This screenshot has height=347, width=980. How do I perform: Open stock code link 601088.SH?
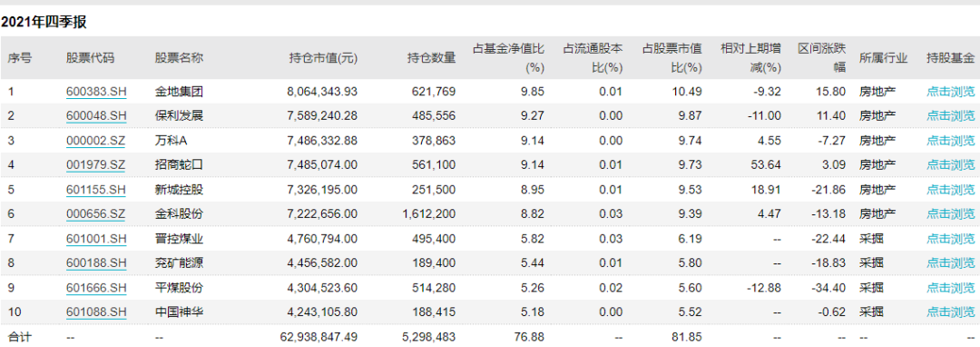point(96,312)
